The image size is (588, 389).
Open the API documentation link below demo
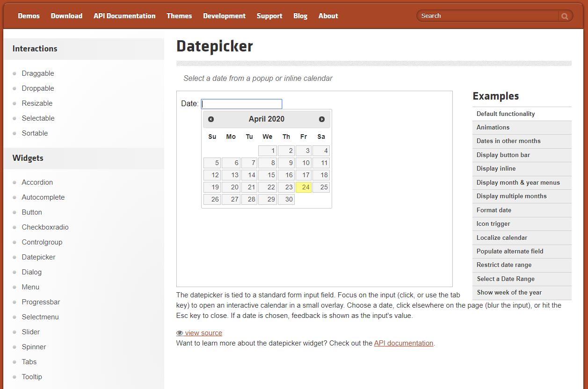pos(404,343)
